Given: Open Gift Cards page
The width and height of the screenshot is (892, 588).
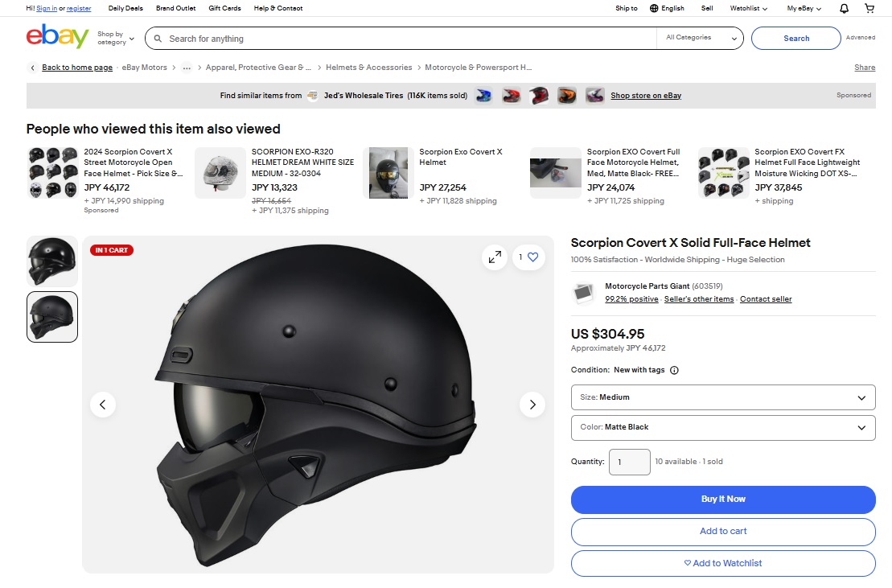Looking at the screenshot, I should pos(224,9).
